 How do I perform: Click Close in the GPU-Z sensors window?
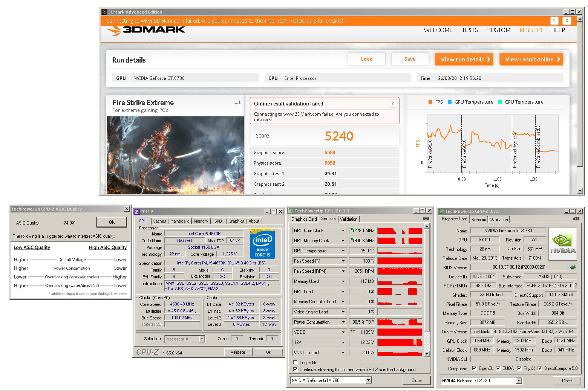(416, 380)
